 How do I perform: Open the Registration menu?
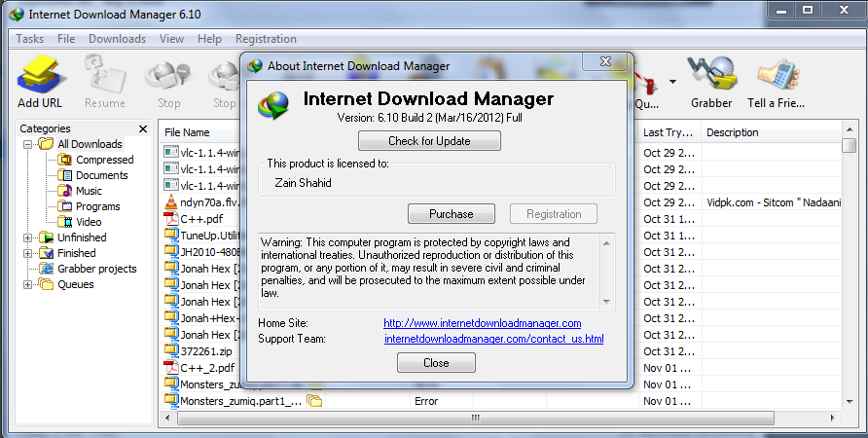pyautogui.click(x=266, y=39)
